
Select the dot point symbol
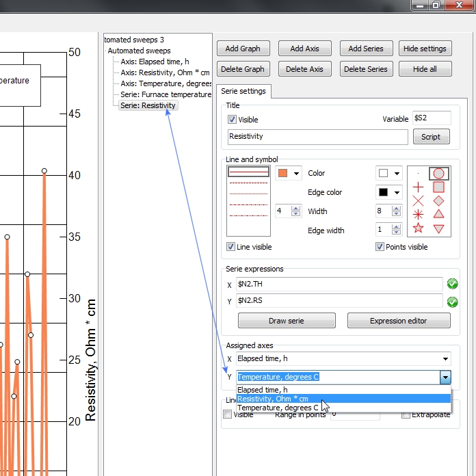pos(418,174)
